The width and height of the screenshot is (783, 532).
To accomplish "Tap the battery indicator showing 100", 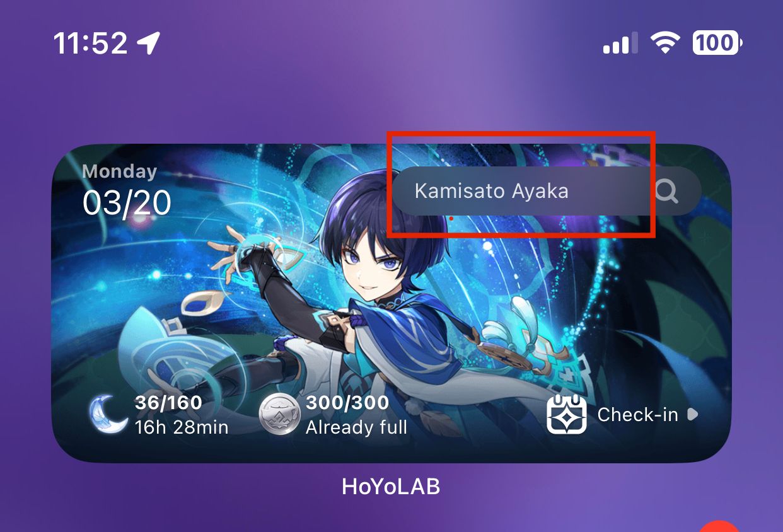I will (x=717, y=43).
